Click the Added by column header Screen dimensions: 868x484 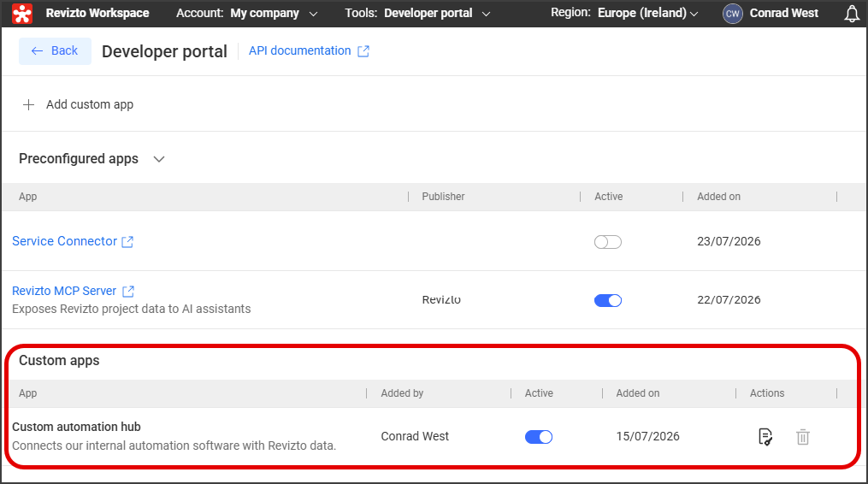[x=402, y=393]
